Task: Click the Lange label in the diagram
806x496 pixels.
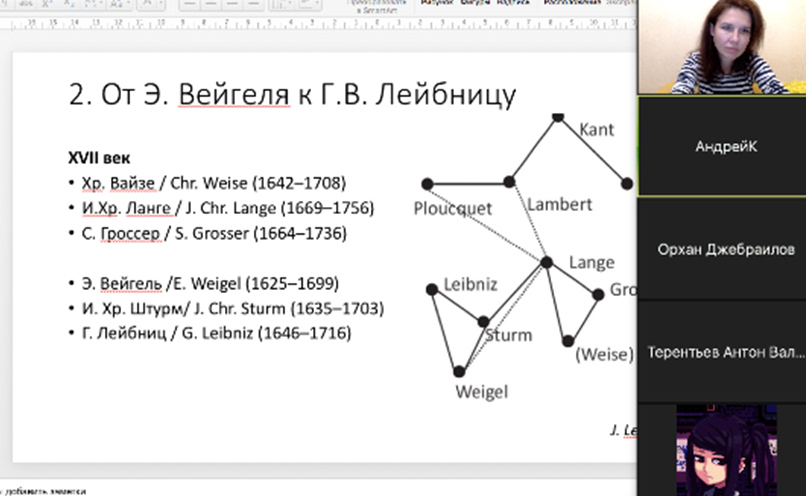Action: click(591, 262)
